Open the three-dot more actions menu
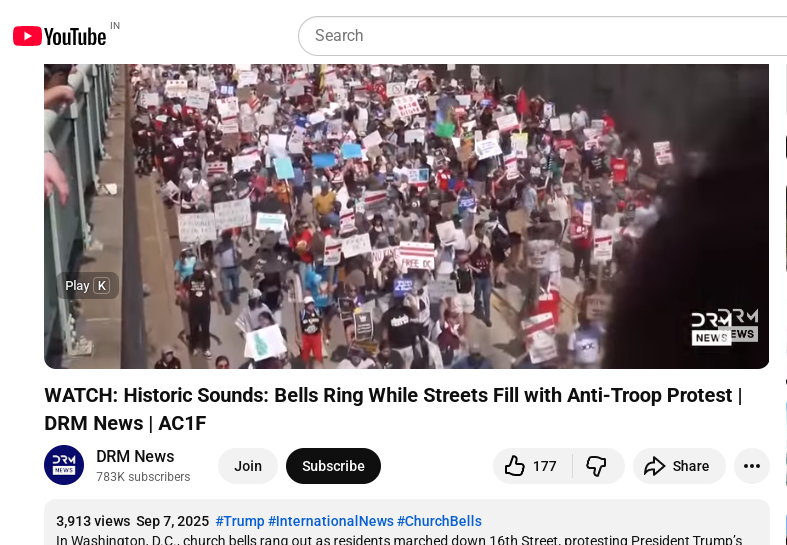The image size is (787, 545). [751, 466]
